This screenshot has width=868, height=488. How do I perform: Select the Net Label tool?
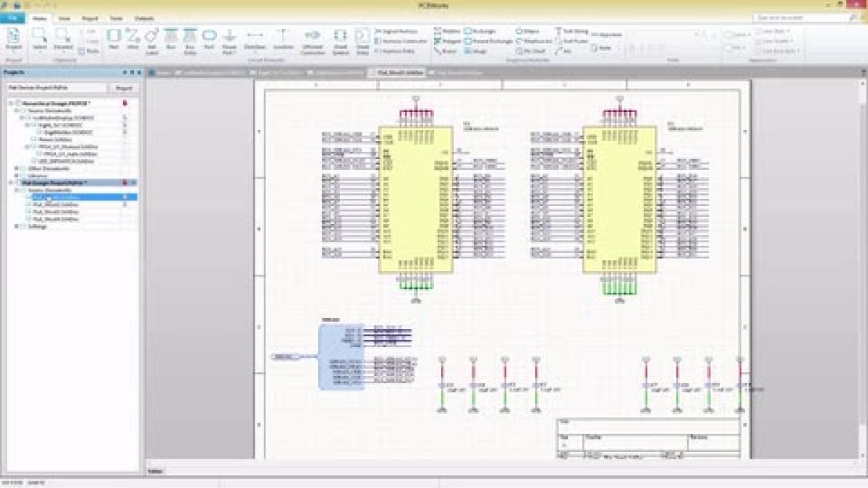(151, 35)
